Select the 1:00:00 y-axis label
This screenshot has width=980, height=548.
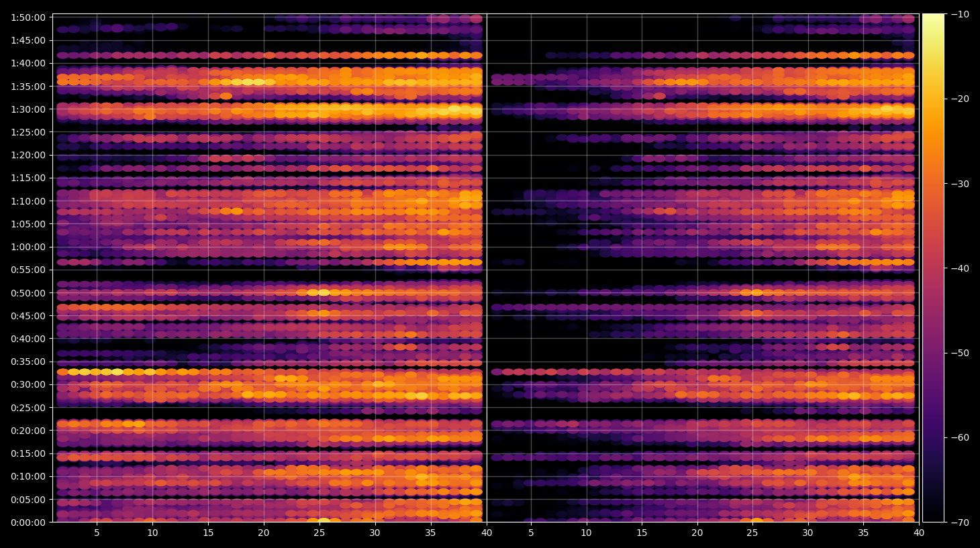(x=28, y=247)
